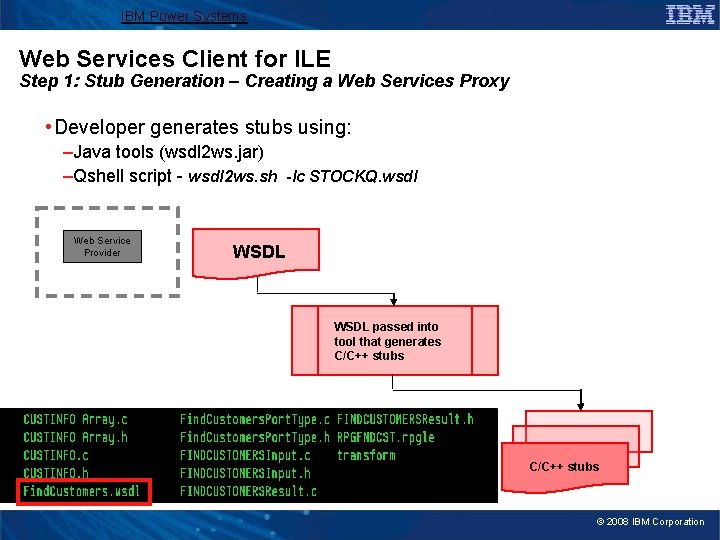This screenshot has width=720, height=540.
Task: Click the subtitle 'Step 1: Stub Generation'
Action: pyautogui.click(x=123, y=81)
